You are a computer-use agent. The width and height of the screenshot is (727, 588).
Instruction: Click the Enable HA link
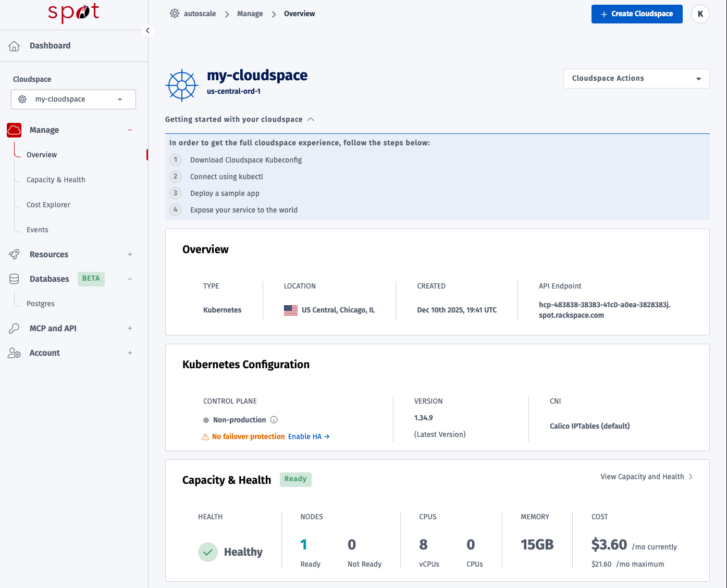pyautogui.click(x=309, y=437)
